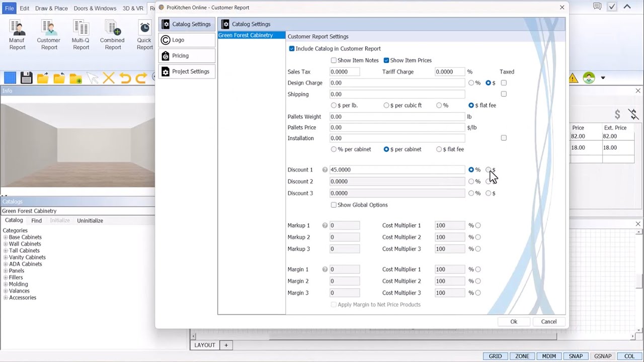Open the Multi-Q Report icon
This screenshot has width=644, height=362.
[80, 35]
